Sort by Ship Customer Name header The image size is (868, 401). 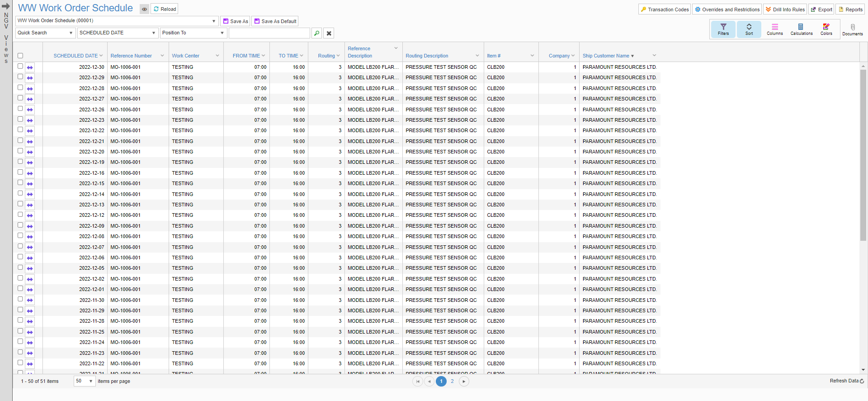[606, 56]
